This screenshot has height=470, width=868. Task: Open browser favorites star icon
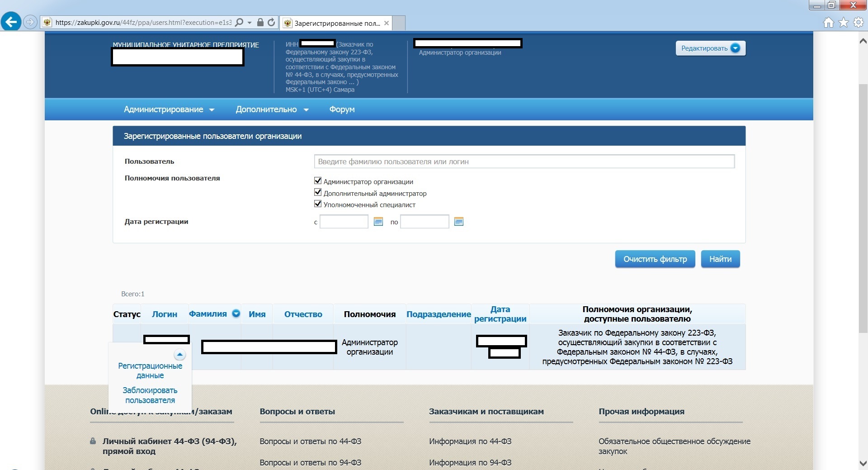[x=843, y=23]
